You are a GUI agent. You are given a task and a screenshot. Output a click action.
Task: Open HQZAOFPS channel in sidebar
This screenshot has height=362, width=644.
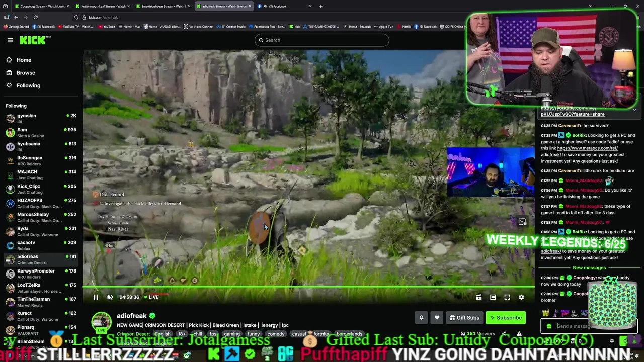41,203
